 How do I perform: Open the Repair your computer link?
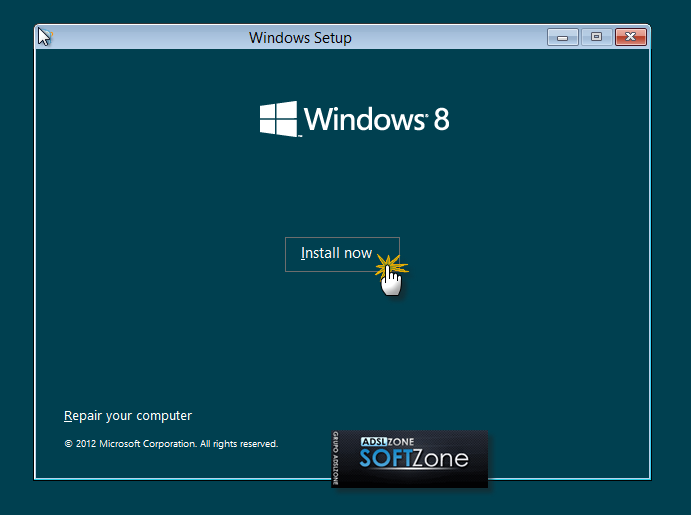(127, 416)
